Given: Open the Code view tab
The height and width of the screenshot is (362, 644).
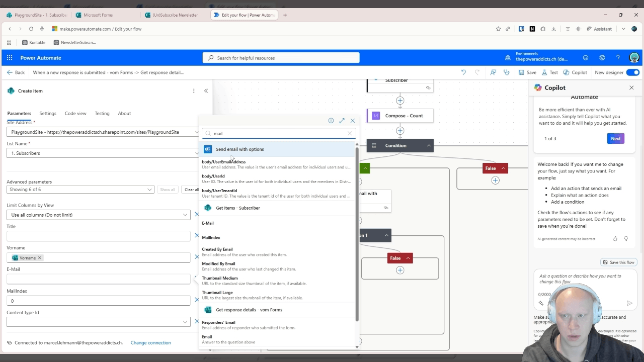Looking at the screenshot, I should point(75,113).
